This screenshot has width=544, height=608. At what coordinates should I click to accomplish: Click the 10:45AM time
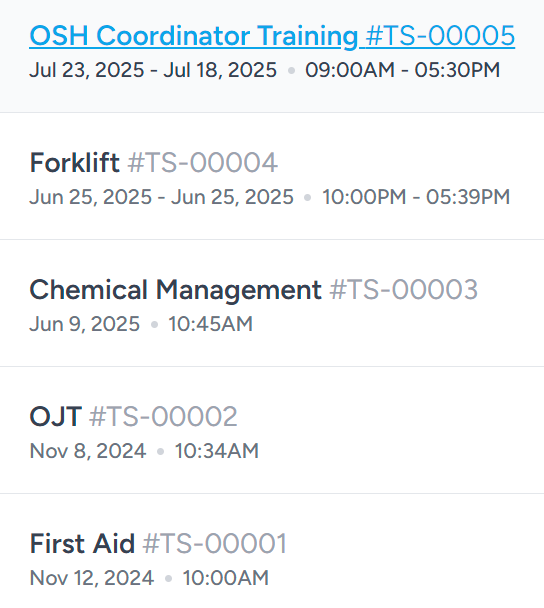click(211, 324)
